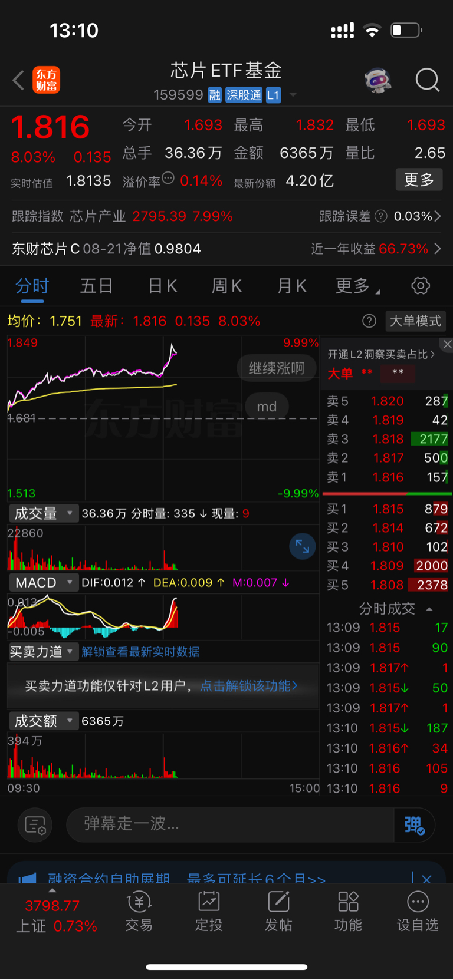Screen dimensions: 453x980
Task: Click 解锁查看最新实时数据 link
Action: tap(140, 652)
